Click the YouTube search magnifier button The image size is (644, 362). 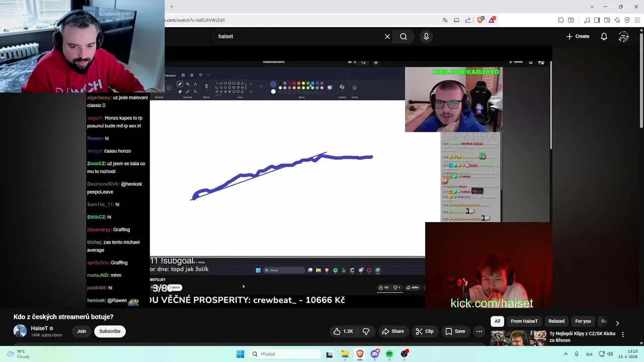tap(404, 36)
